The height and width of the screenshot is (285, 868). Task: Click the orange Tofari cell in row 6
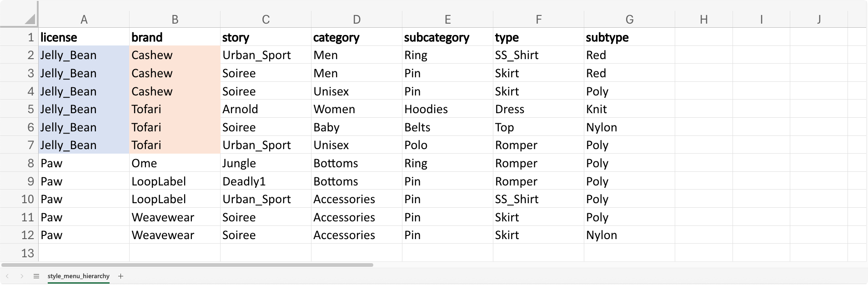[x=175, y=127]
